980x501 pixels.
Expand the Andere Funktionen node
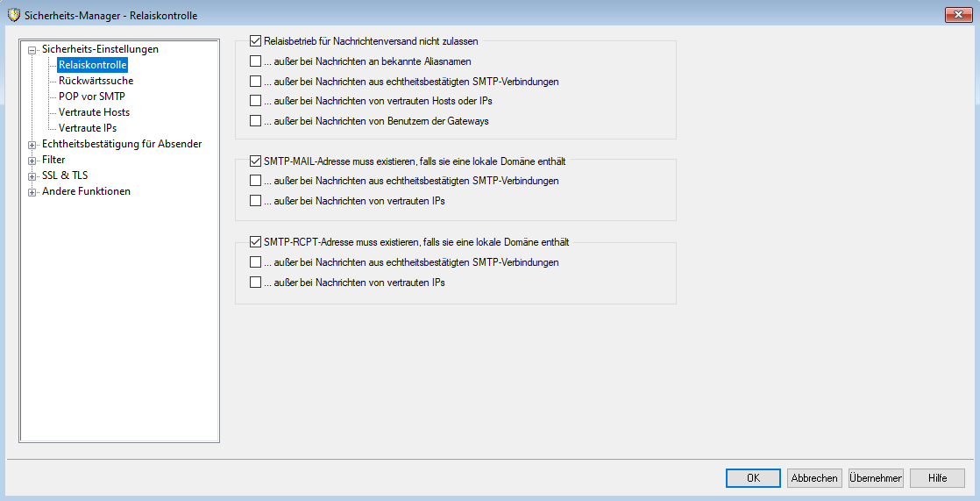tap(32, 192)
